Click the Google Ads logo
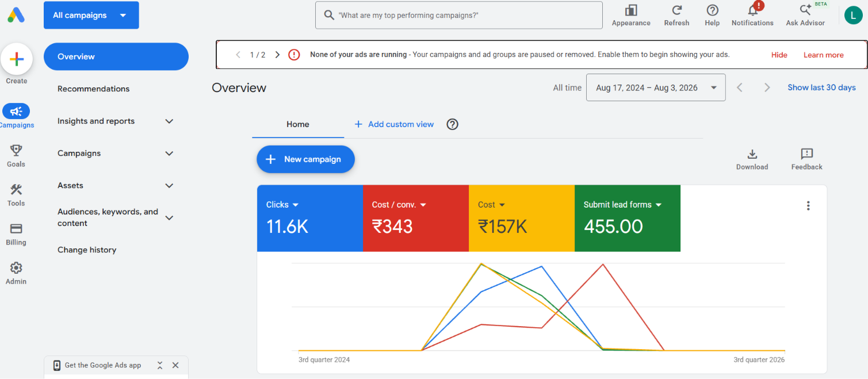This screenshot has height=379, width=868. coord(16,15)
